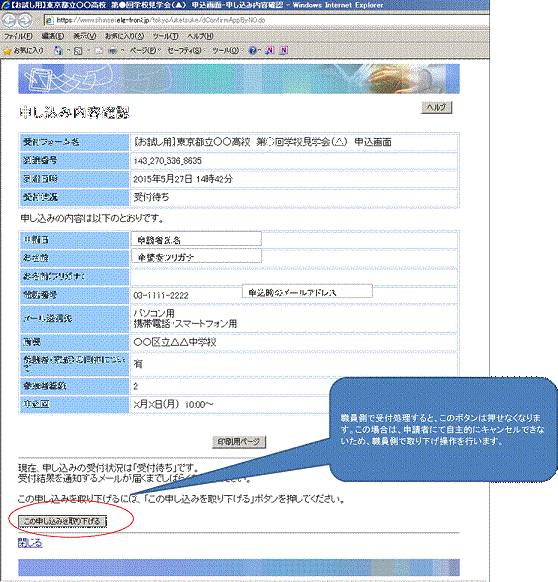Viewport: 558px width, 582px height.
Task: Click the rightmost OneNote icon
Action: click(x=283, y=50)
